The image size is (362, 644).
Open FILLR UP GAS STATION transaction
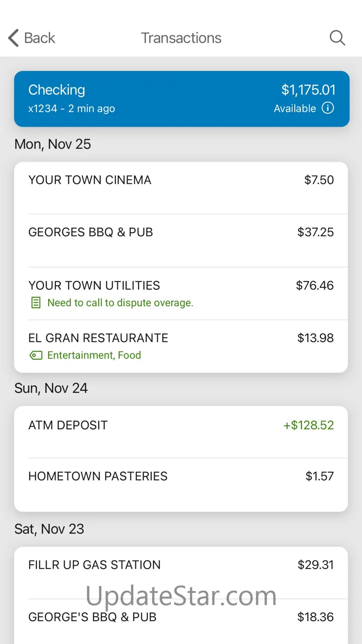tap(181, 572)
